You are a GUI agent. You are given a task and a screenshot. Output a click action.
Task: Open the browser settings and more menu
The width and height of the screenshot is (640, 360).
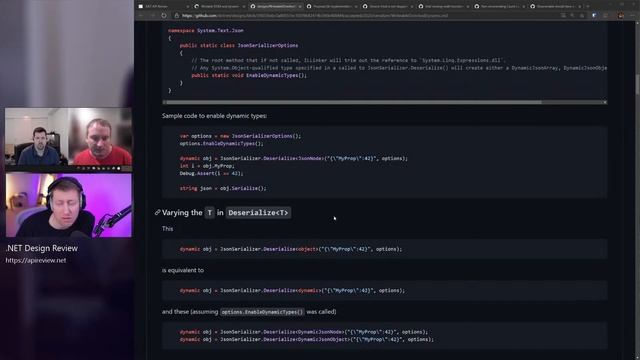633,16
